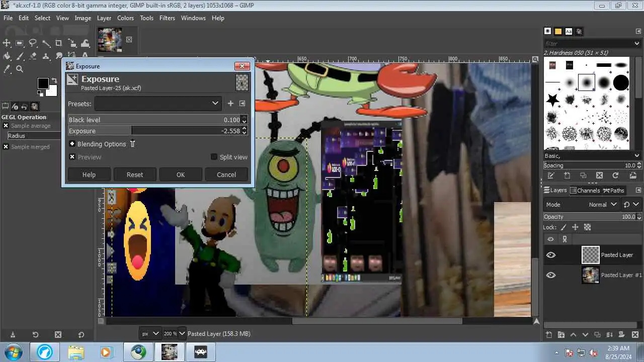Lower the selected layer

(x=585, y=335)
